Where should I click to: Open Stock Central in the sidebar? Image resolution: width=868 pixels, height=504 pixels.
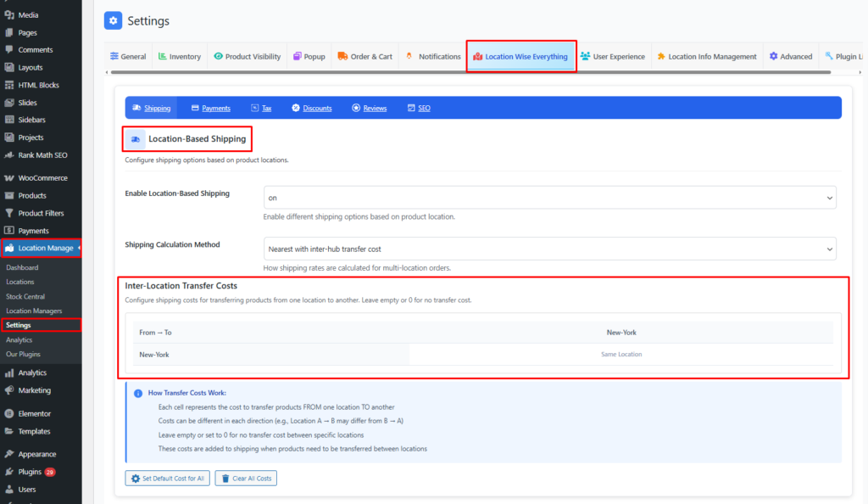(x=25, y=297)
